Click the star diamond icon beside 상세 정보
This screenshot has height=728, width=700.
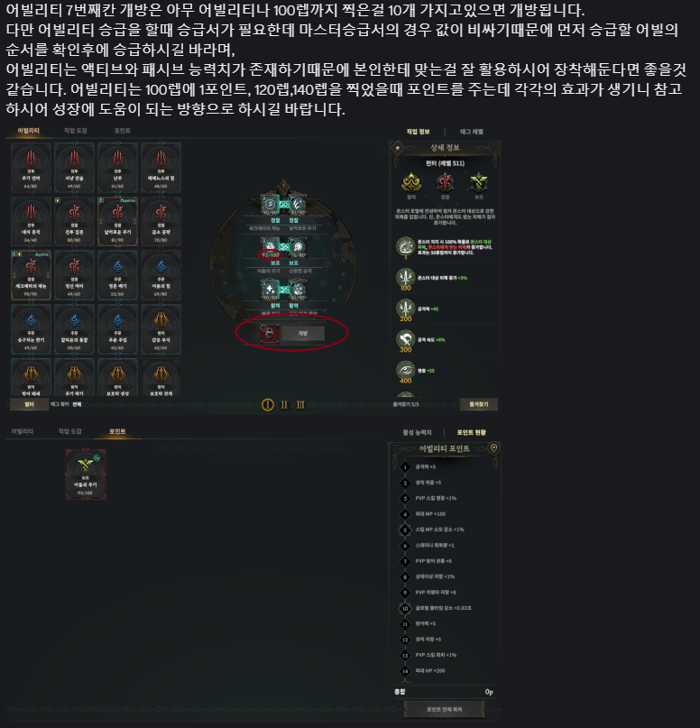tap(398, 148)
